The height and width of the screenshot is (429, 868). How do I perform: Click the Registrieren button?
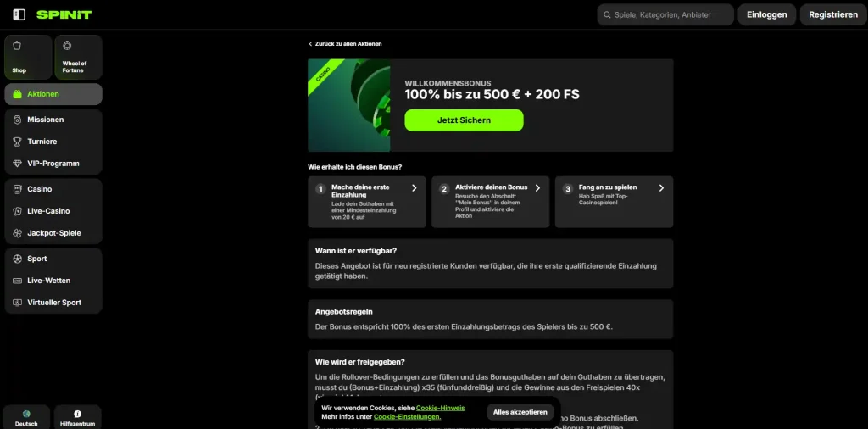click(833, 15)
